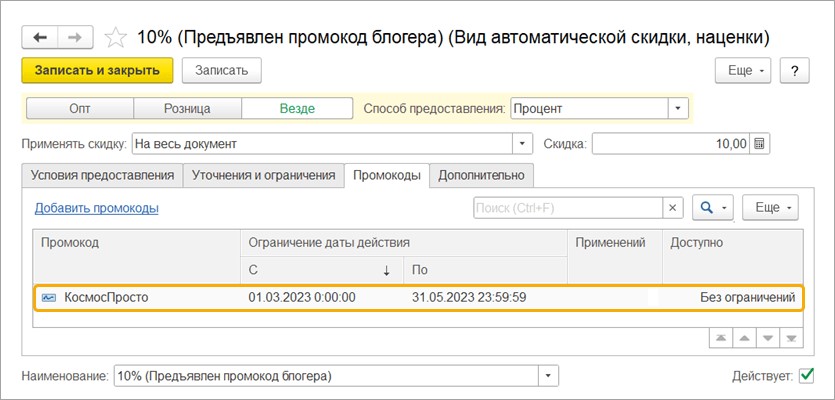
Task: Toggle the Действует checkbox
Action: pyautogui.click(x=806, y=376)
